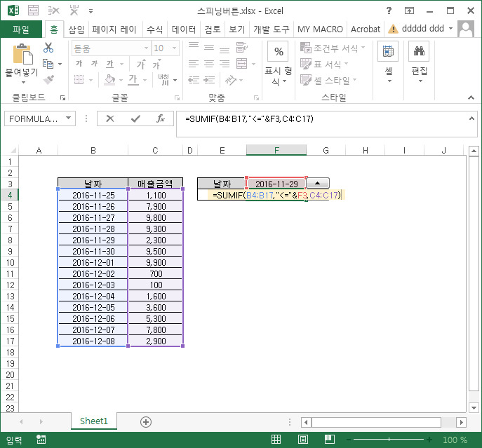Viewport: 482px width, 448px height.
Task: Switch to the 삽입 (Insert) tab
Action: tap(76, 29)
